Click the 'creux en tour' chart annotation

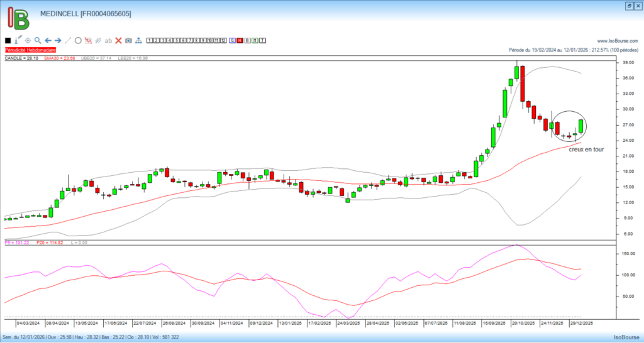pos(586,150)
